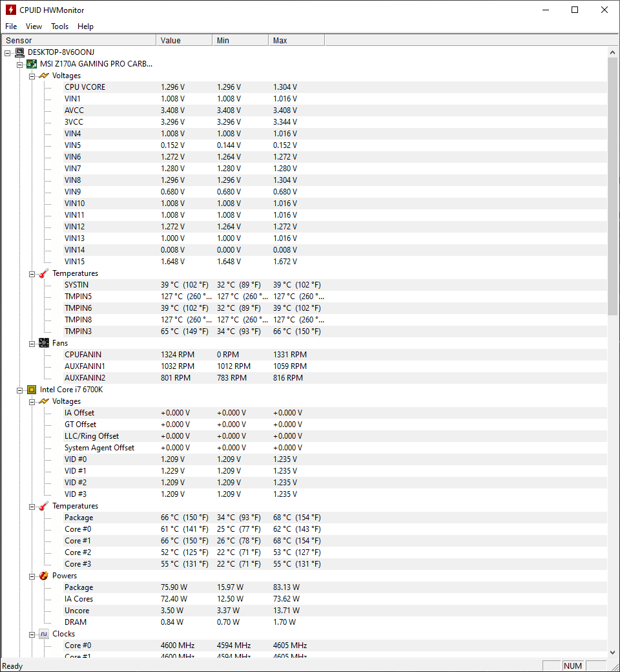Image resolution: width=620 pixels, height=672 pixels.
Task: Click the Sensor column header
Action: [x=79, y=40]
